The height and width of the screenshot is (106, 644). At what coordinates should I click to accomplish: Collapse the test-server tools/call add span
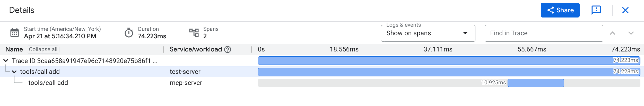[x=14, y=72]
